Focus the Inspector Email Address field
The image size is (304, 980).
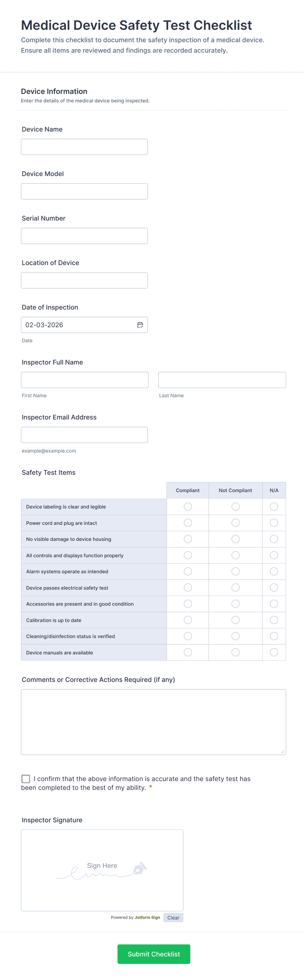(x=84, y=435)
